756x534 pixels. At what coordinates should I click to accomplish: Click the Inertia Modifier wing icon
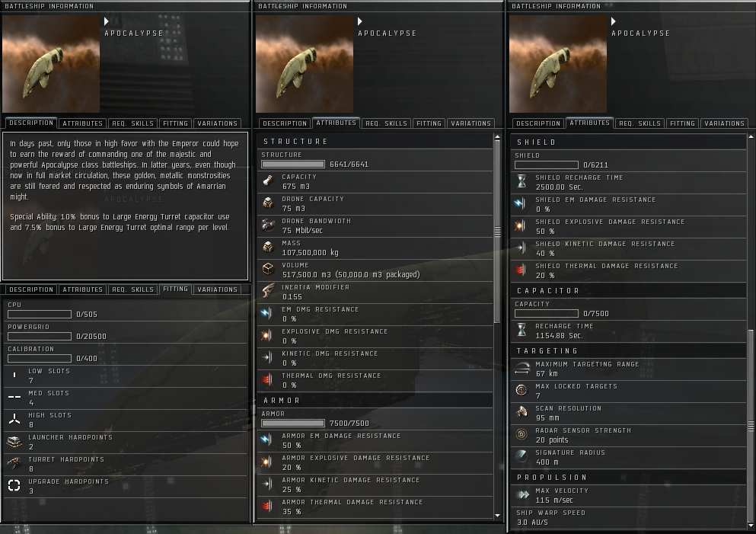[268, 291]
